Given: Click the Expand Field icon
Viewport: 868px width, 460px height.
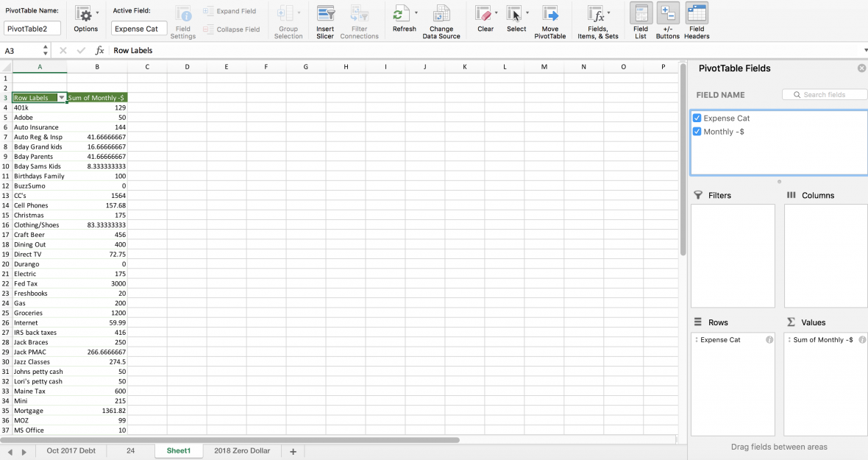Looking at the screenshot, I should click(208, 11).
